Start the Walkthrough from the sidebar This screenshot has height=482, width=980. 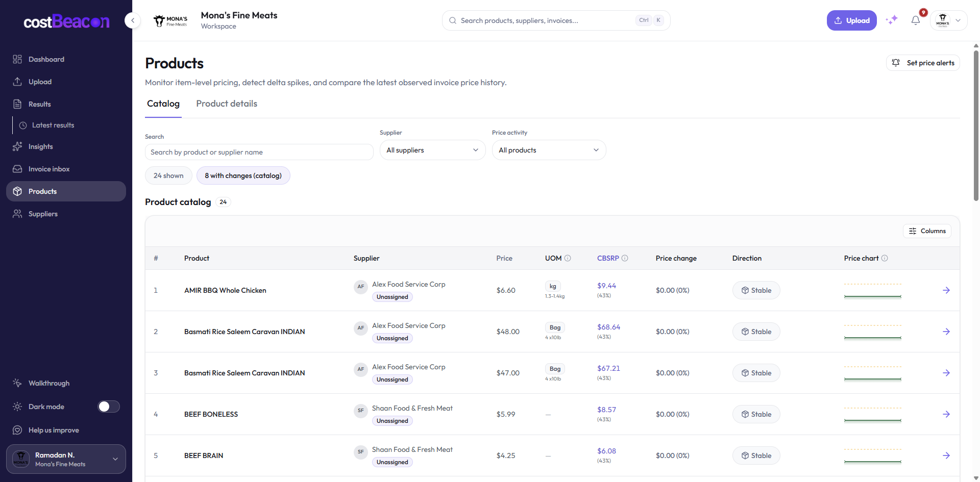pos(66,383)
